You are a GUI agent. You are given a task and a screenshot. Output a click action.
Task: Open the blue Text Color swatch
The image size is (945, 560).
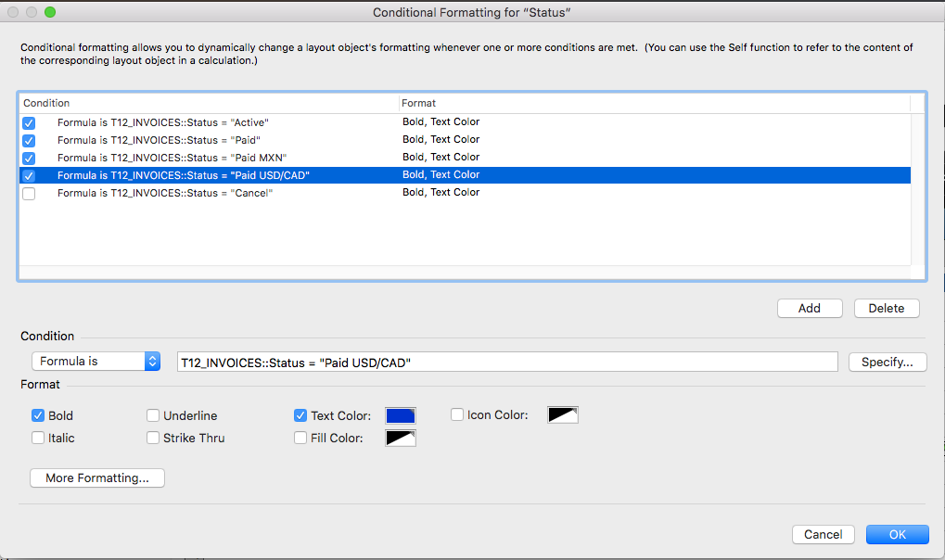coord(401,415)
